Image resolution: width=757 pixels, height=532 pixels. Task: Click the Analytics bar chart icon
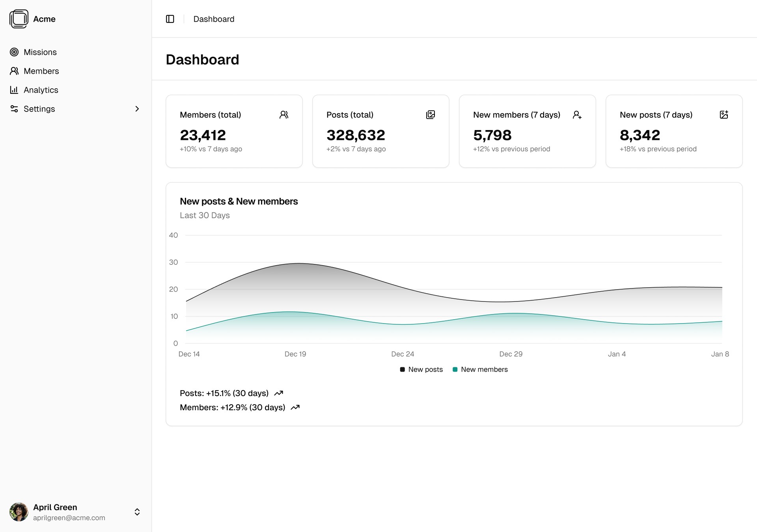14,90
